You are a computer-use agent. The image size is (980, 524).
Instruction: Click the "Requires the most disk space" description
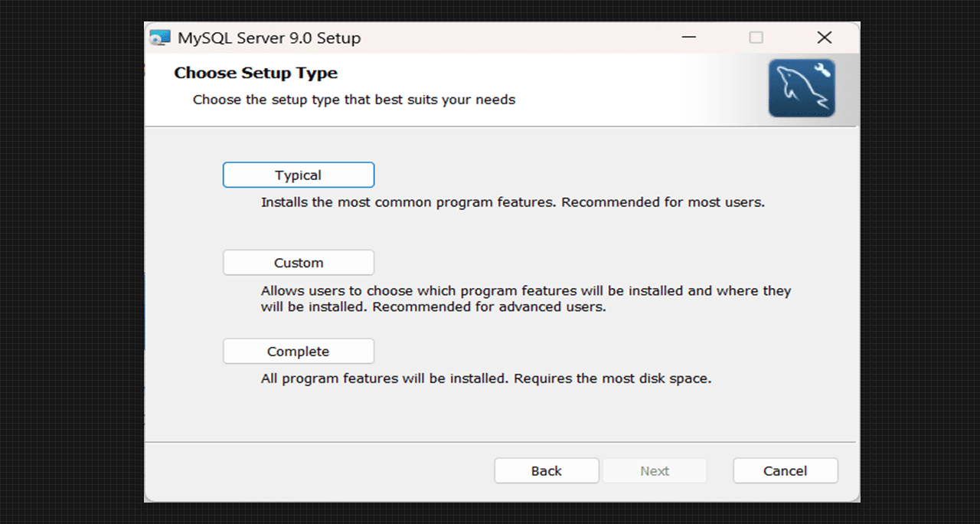click(x=612, y=378)
